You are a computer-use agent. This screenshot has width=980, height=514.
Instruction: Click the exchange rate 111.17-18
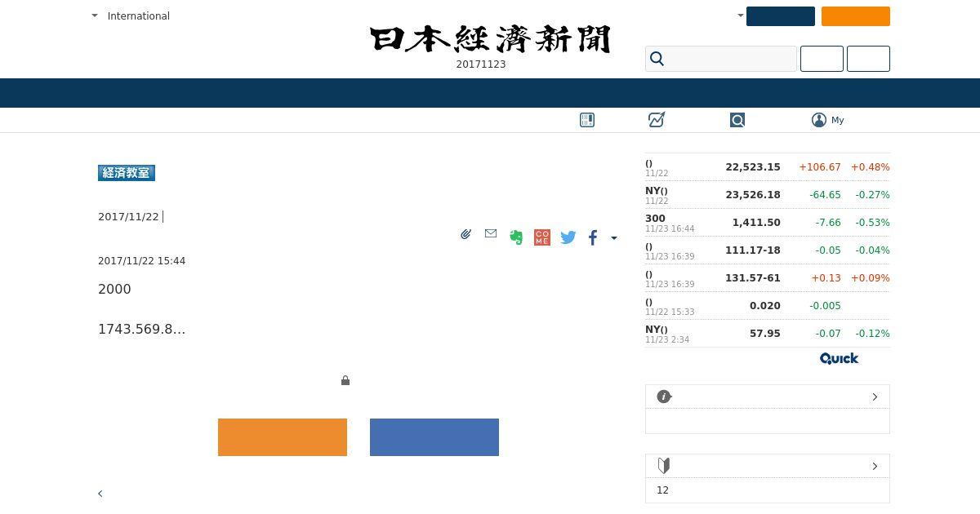[753, 250]
